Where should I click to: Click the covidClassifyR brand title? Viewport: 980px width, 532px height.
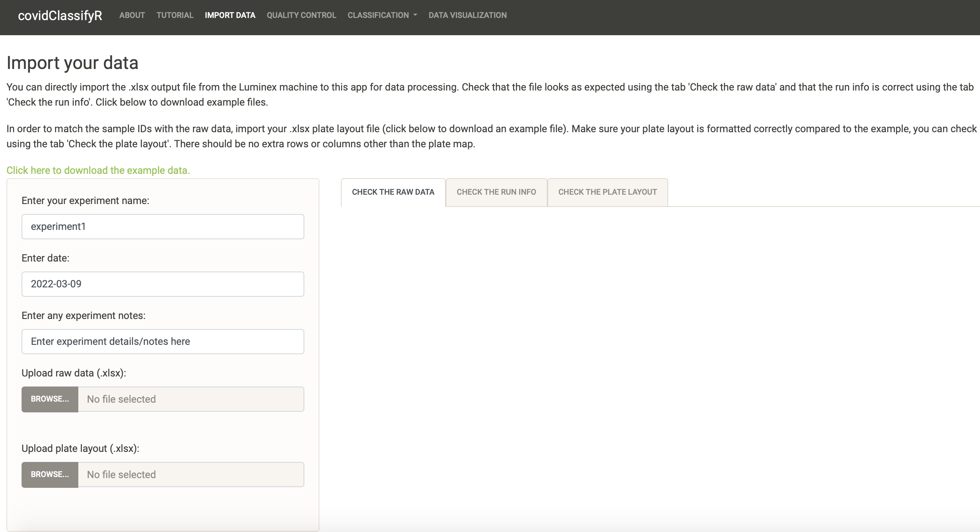point(60,15)
